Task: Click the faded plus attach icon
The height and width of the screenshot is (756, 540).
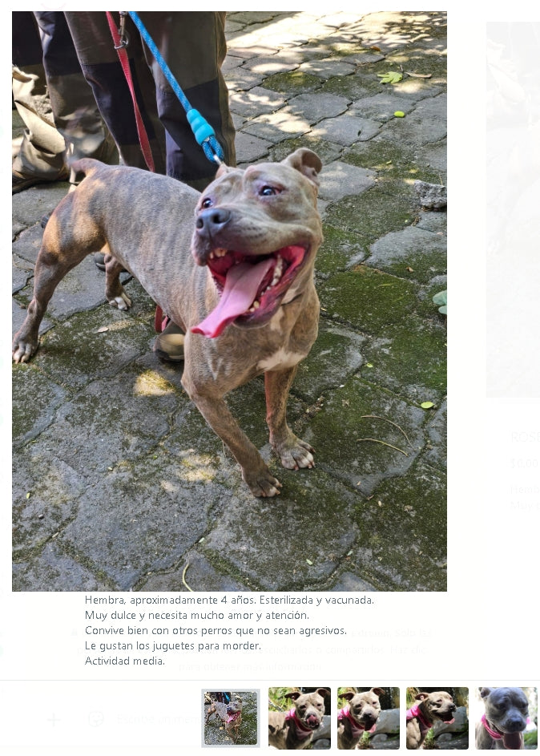Action: pyautogui.click(x=54, y=720)
